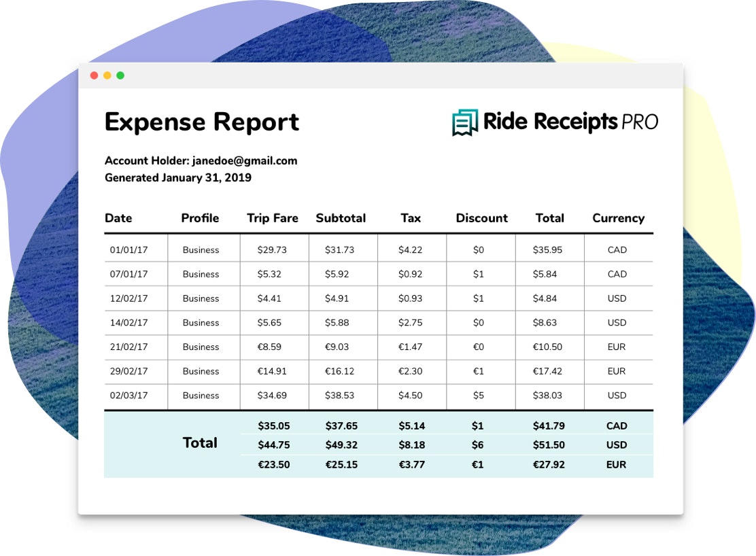Click the Trip Fare column header
756x556 pixels.
pyautogui.click(x=273, y=218)
